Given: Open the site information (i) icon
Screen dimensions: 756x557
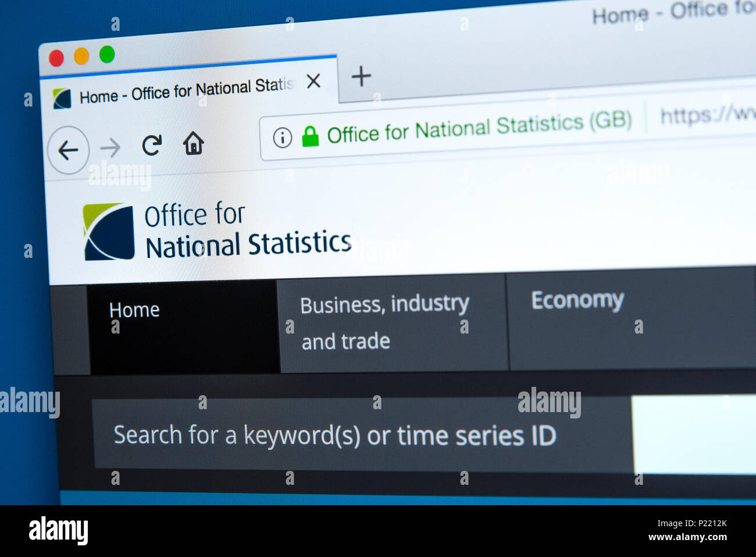Looking at the screenshot, I should 283,138.
